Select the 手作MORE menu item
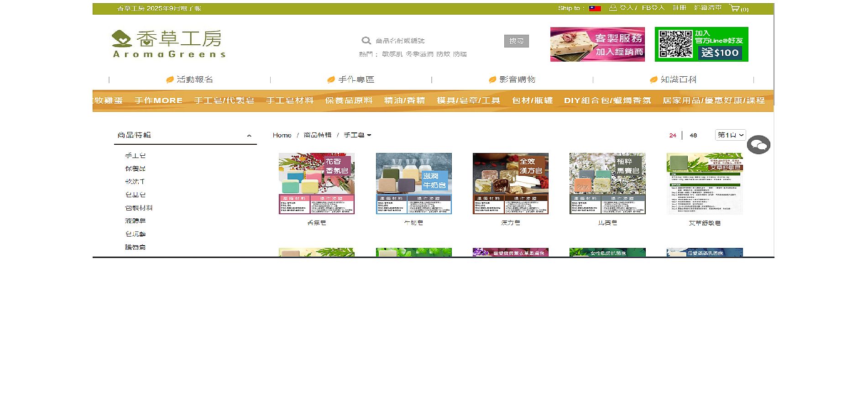868x400 pixels. point(158,100)
